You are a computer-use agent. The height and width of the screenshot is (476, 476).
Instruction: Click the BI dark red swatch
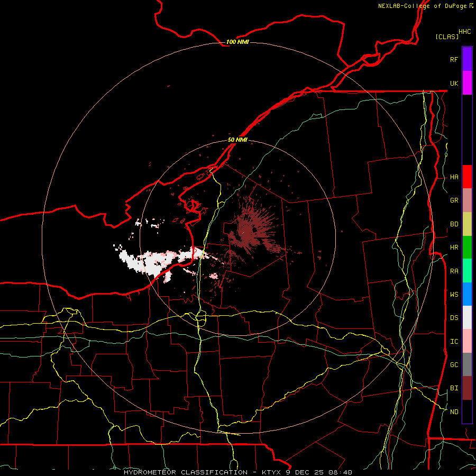click(467, 388)
